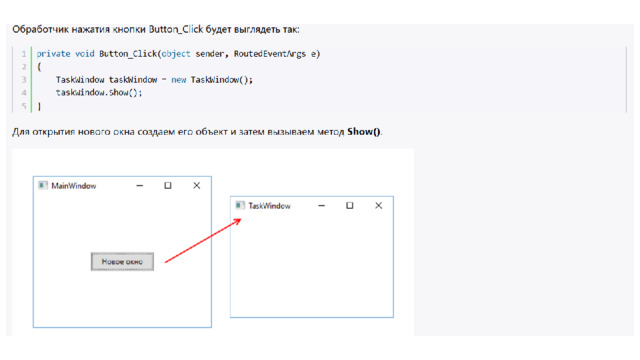Click the MainWindow app icon
640x360 pixels.
pyautogui.click(x=43, y=185)
